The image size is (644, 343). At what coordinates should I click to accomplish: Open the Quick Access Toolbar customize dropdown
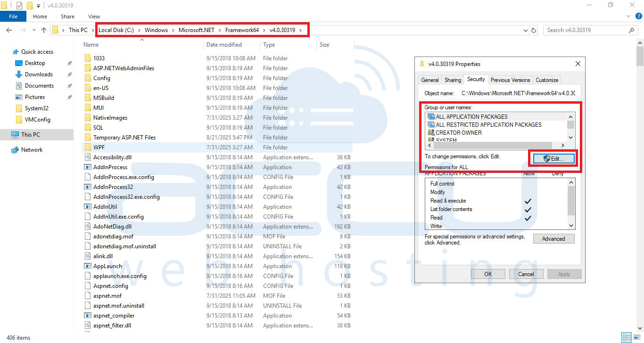click(x=38, y=6)
